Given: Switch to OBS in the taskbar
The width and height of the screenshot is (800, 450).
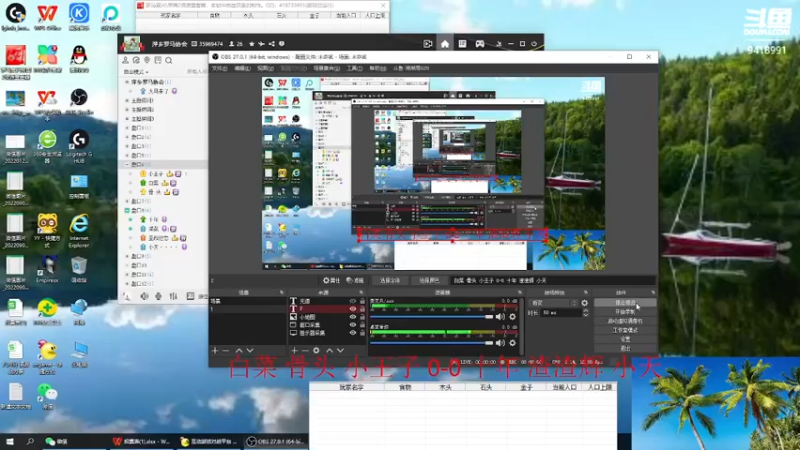Looking at the screenshot, I should pyautogui.click(x=276, y=441).
